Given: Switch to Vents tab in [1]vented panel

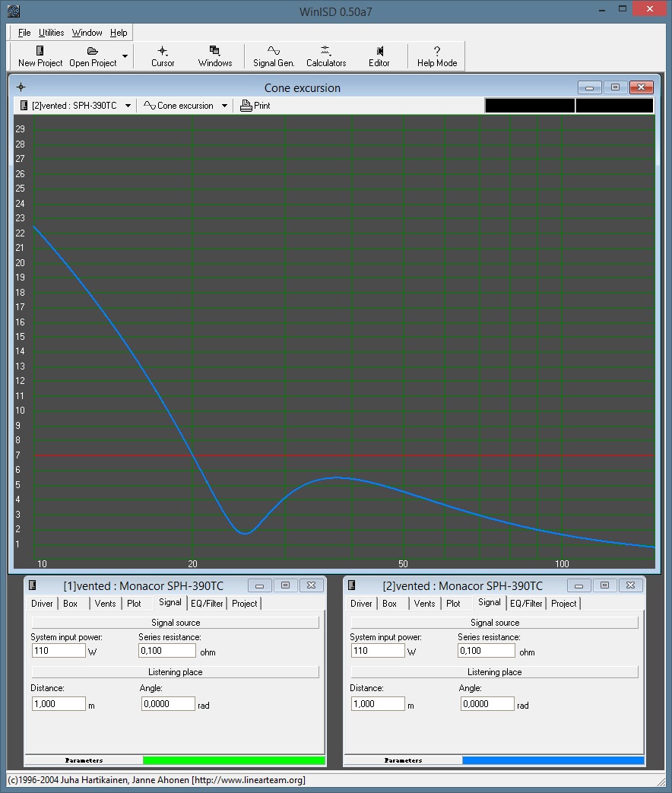Looking at the screenshot, I should click(x=105, y=604).
